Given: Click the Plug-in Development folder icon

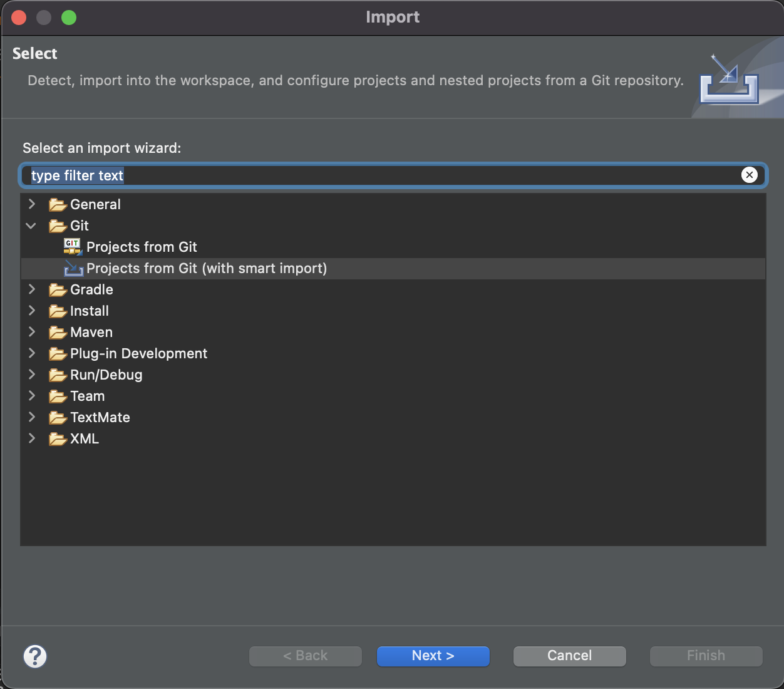Looking at the screenshot, I should [58, 354].
